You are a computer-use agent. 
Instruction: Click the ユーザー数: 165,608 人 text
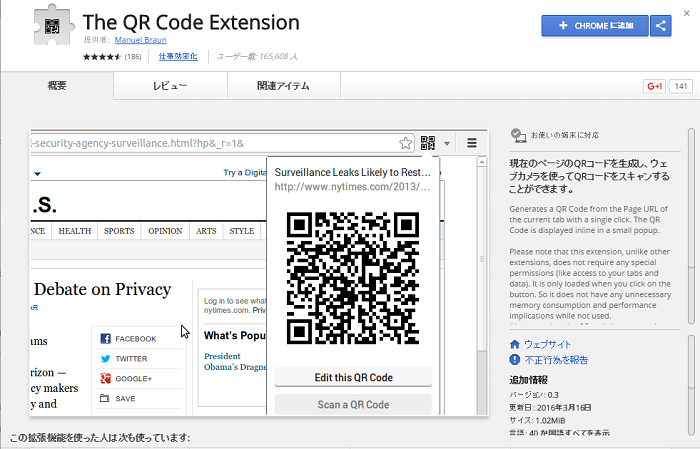point(257,56)
